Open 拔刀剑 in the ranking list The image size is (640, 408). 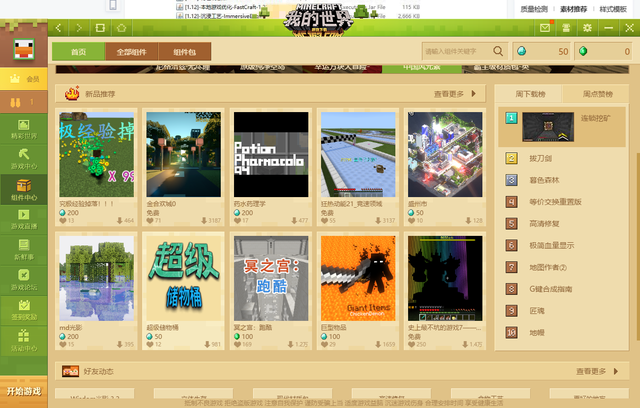pos(538,159)
